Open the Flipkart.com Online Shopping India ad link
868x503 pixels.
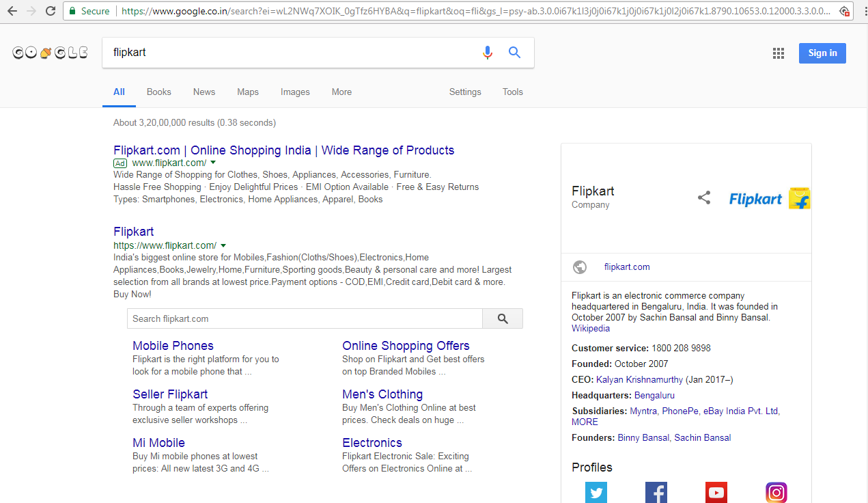[284, 150]
